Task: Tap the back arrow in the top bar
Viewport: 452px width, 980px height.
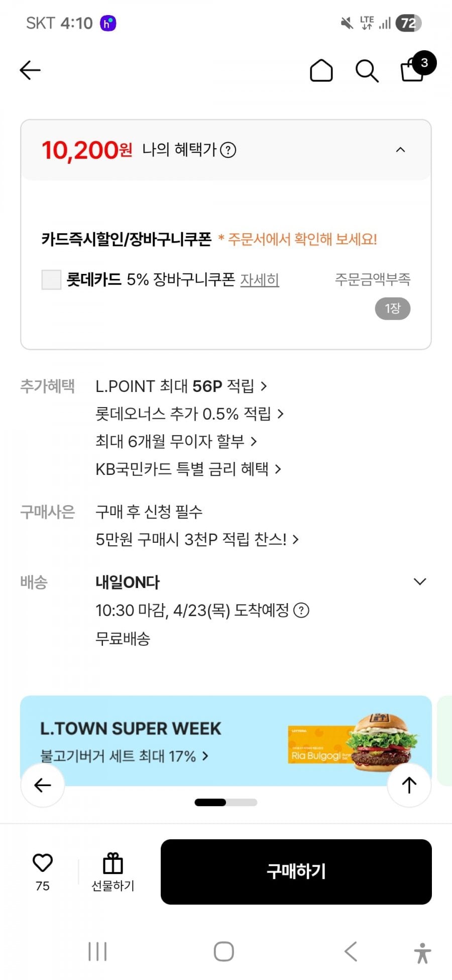Action: pyautogui.click(x=30, y=70)
